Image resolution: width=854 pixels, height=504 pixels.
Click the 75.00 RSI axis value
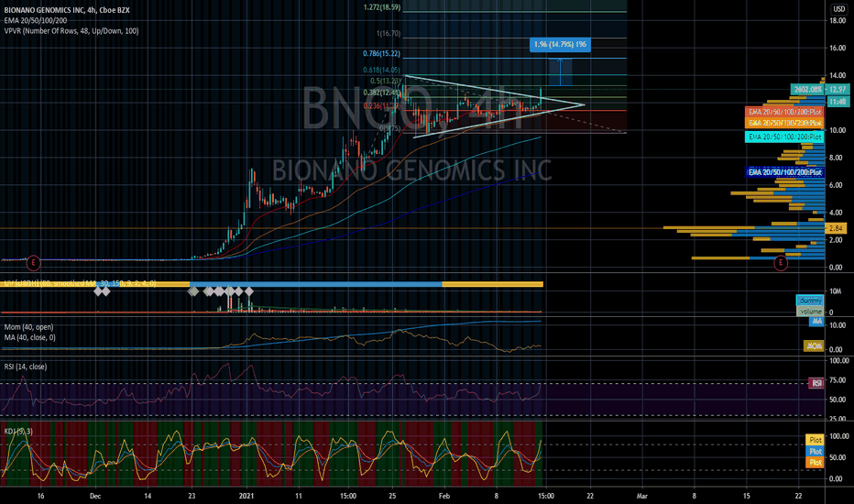tap(838, 380)
